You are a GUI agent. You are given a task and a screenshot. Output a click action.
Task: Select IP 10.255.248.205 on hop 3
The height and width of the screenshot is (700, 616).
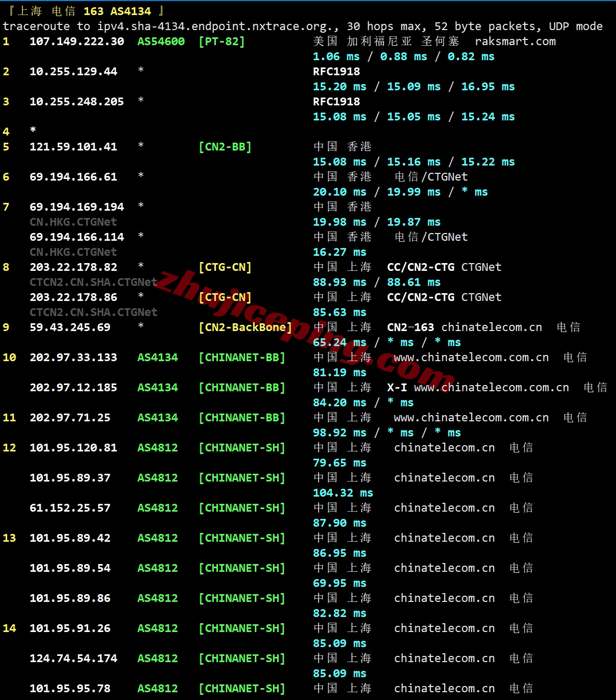coord(77,102)
